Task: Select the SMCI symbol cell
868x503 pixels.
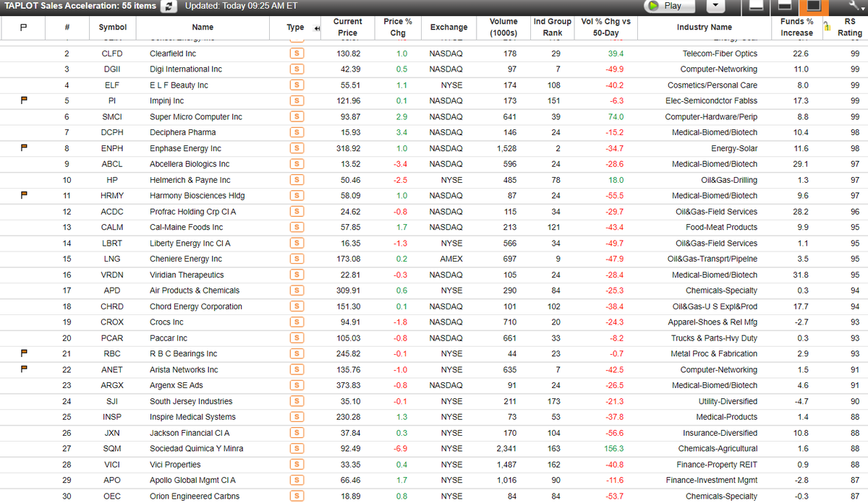Action: pos(112,117)
